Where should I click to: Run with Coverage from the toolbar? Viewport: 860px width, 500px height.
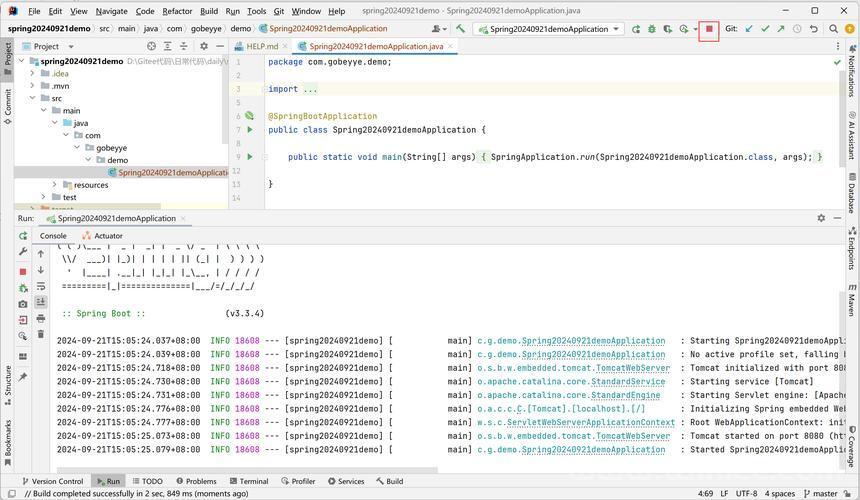[x=667, y=29]
